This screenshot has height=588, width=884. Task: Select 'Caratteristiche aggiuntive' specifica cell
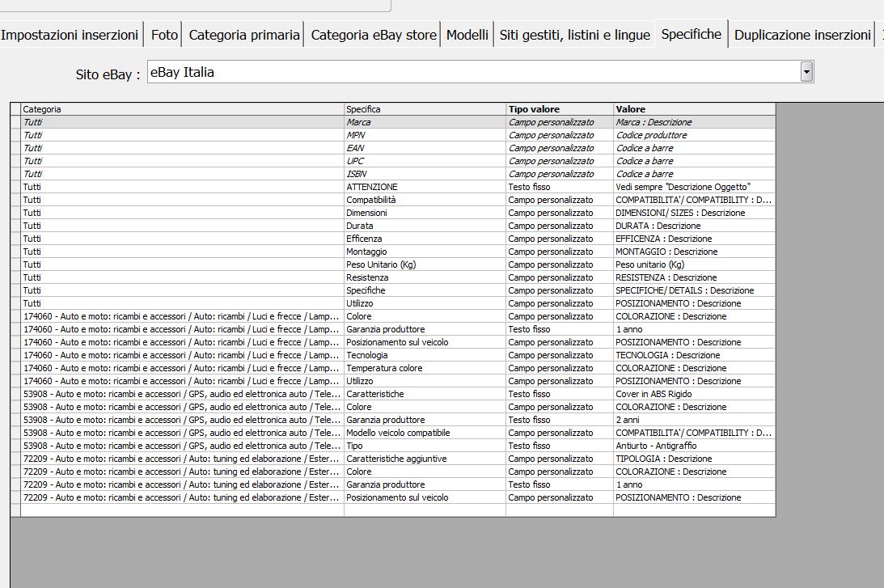click(425, 459)
